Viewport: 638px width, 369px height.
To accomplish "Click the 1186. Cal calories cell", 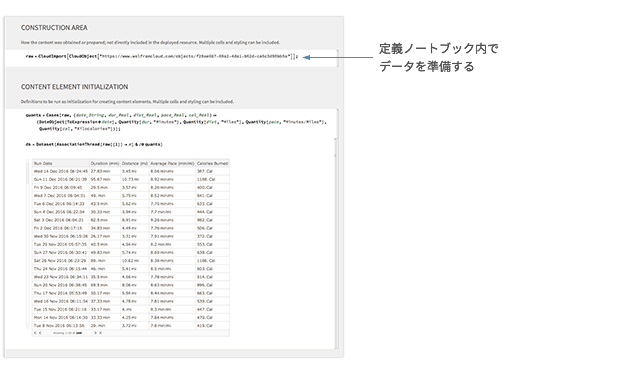I will point(212,261).
